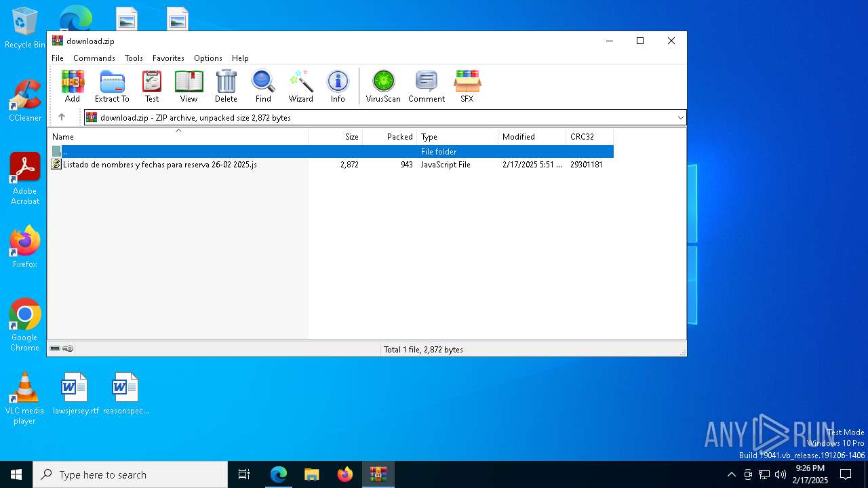The width and height of the screenshot is (868, 488).
Task: Open the Windows Start menu
Action: coord(16,474)
